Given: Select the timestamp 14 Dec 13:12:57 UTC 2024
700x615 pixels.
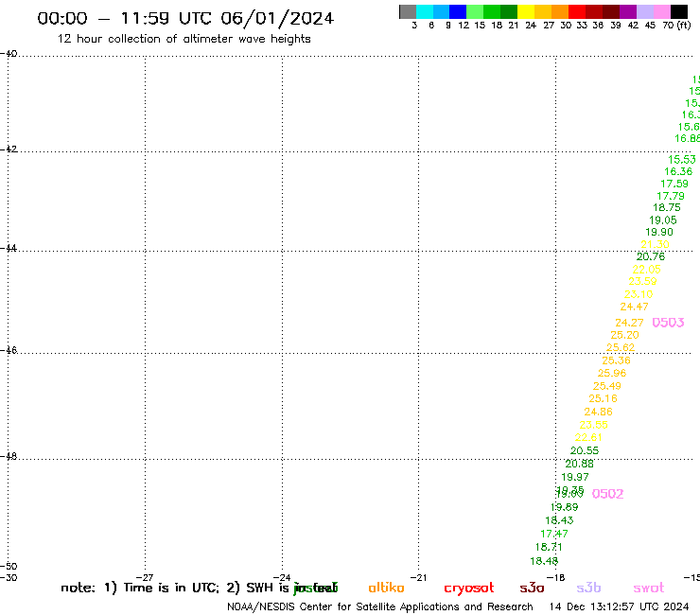Looking at the screenshot, I should pos(619,607).
